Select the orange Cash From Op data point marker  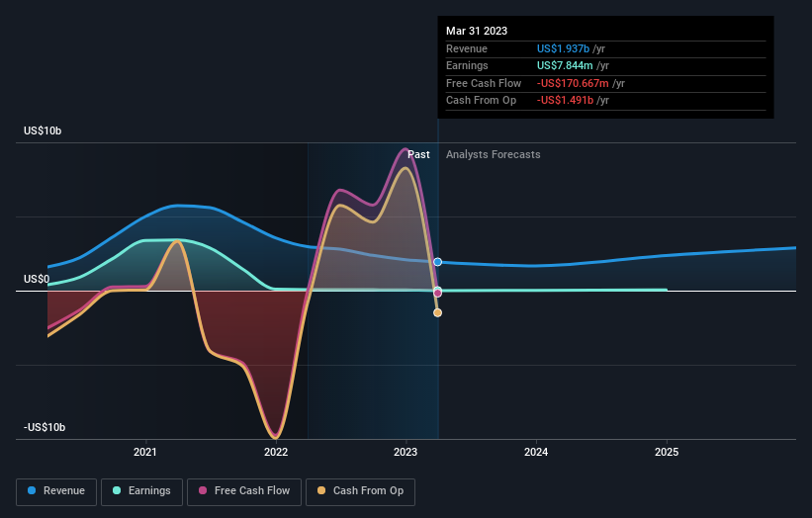coord(437,312)
